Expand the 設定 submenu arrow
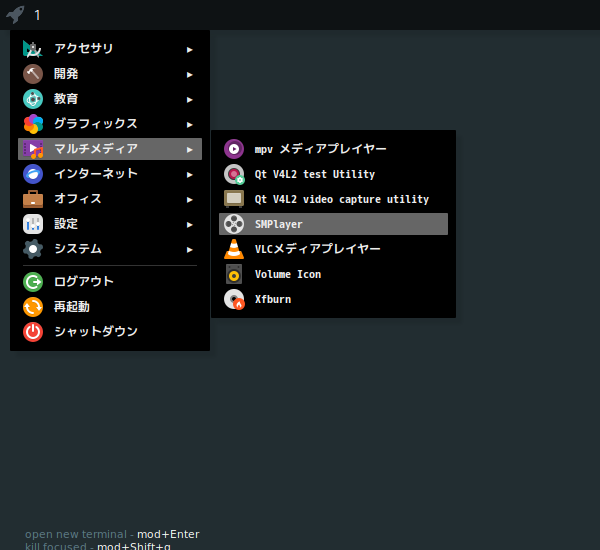 point(189,225)
